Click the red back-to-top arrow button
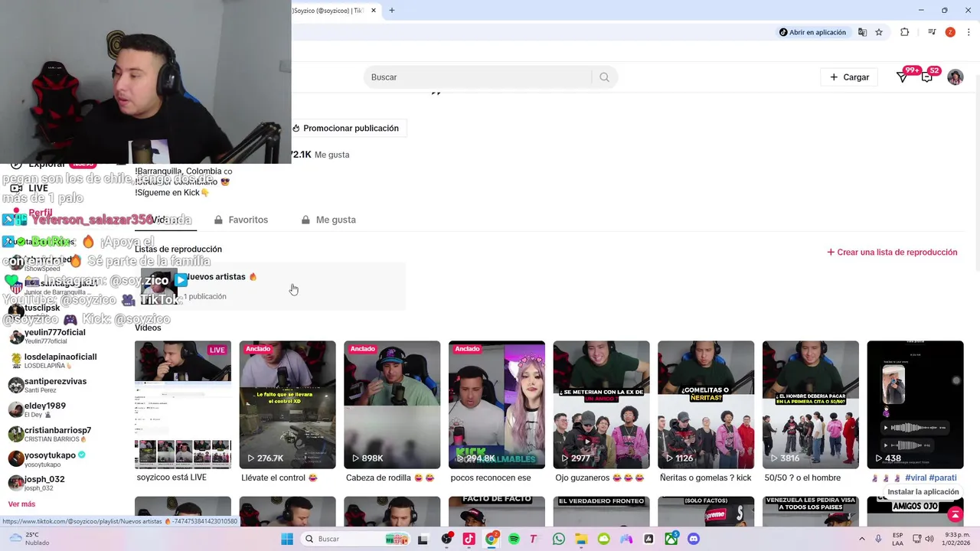This screenshot has width=980, height=551. pos(955,515)
